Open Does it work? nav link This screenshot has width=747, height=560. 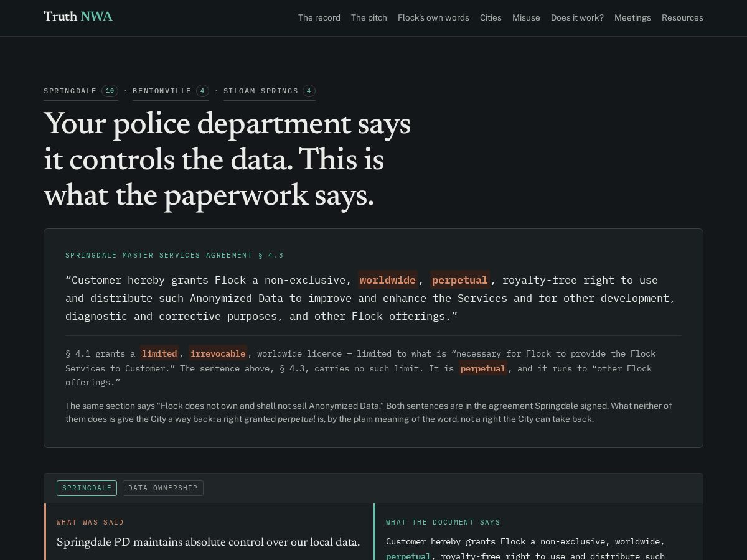[x=577, y=17]
